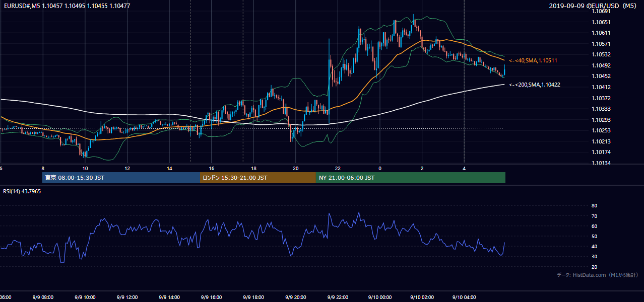Click the 9/9 08:00 time axis label
Screen dimensions: 644x302
(42, 297)
